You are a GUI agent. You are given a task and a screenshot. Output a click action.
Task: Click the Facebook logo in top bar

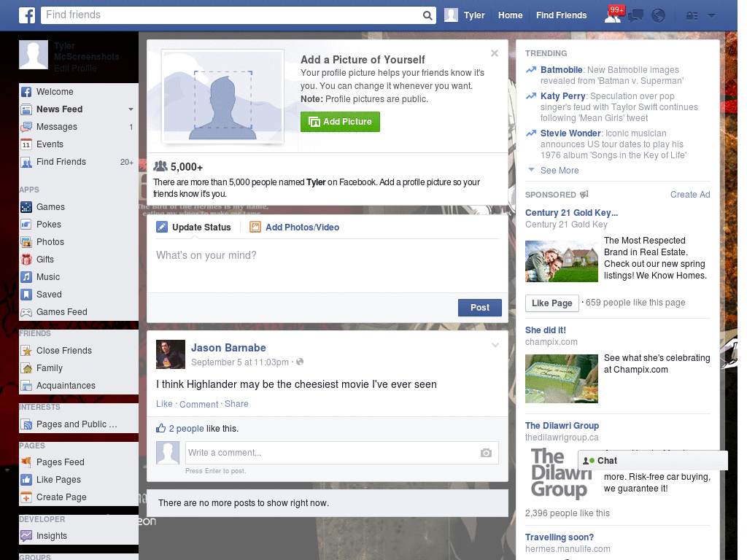pos(27,15)
